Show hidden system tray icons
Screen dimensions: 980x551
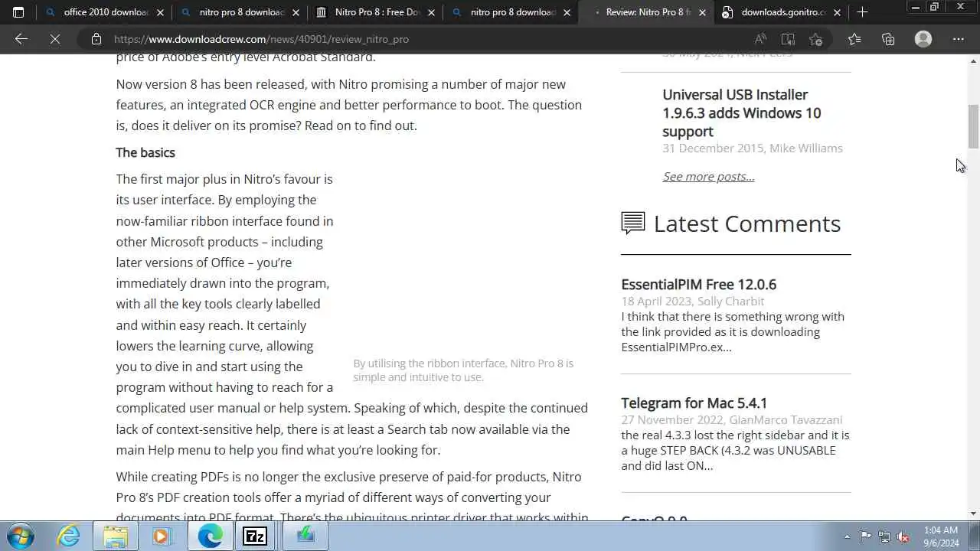pyautogui.click(x=847, y=536)
